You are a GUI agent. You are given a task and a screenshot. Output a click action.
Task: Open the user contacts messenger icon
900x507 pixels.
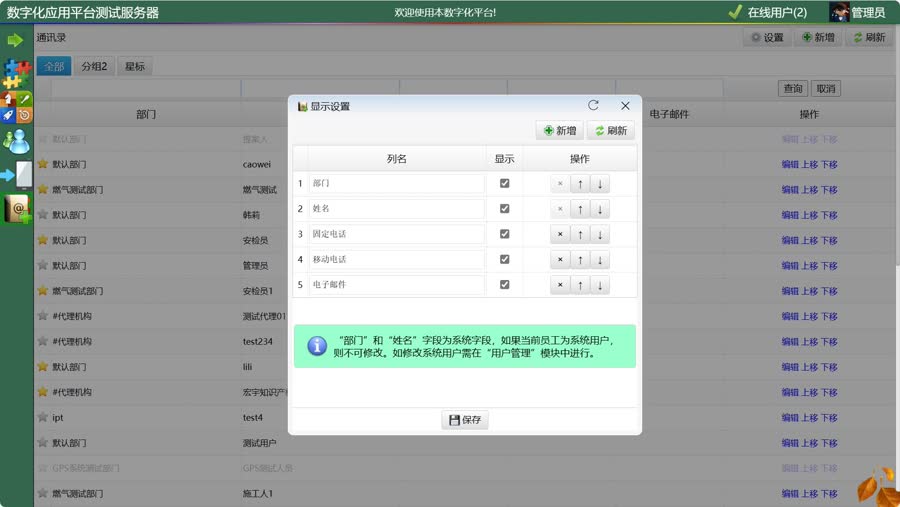(x=17, y=141)
